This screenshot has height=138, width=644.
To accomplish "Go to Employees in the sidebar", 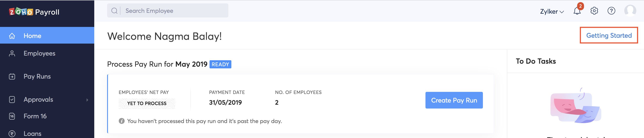I will [x=39, y=53].
